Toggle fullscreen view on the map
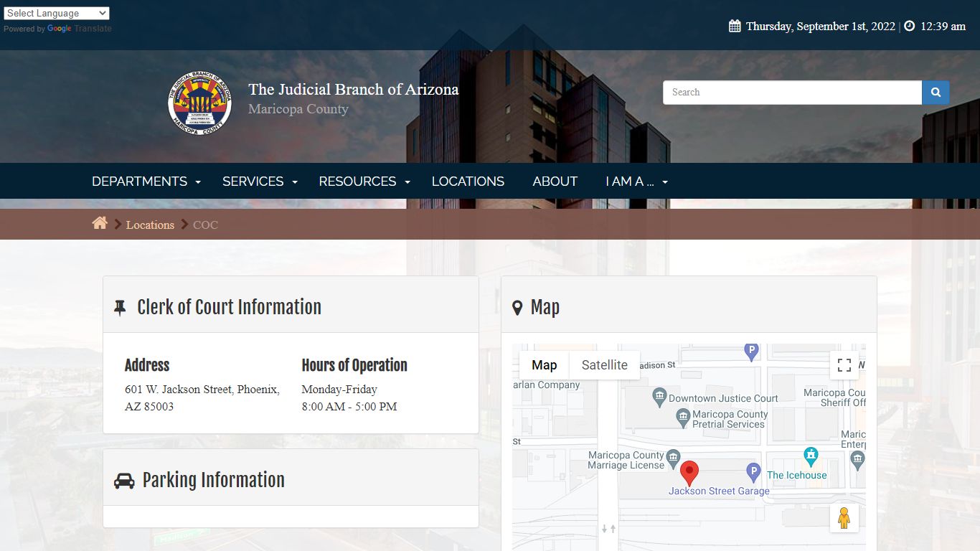The image size is (980, 551). coord(844,365)
